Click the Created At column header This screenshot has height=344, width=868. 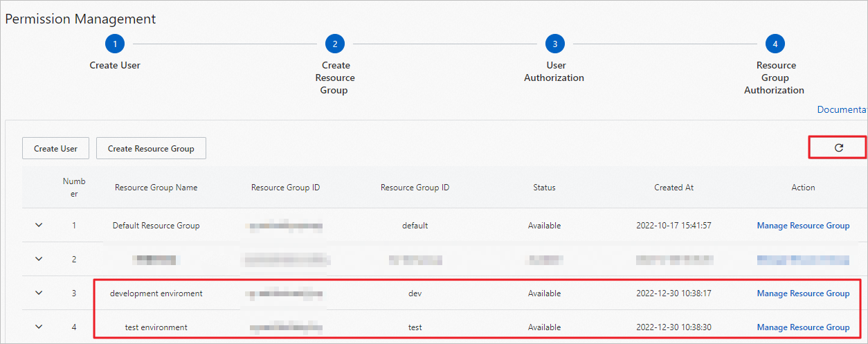[x=673, y=188]
